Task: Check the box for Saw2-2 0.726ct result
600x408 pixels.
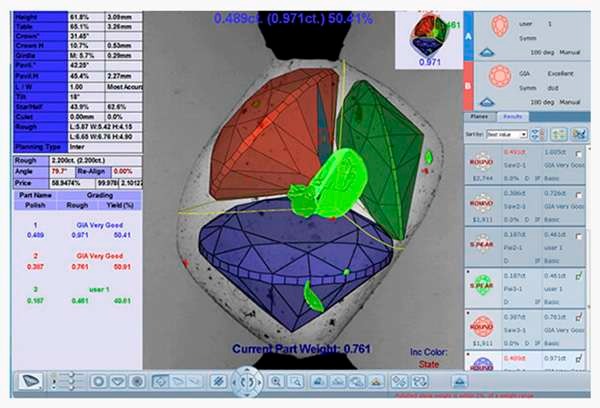Action: pyautogui.click(x=579, y=195)
